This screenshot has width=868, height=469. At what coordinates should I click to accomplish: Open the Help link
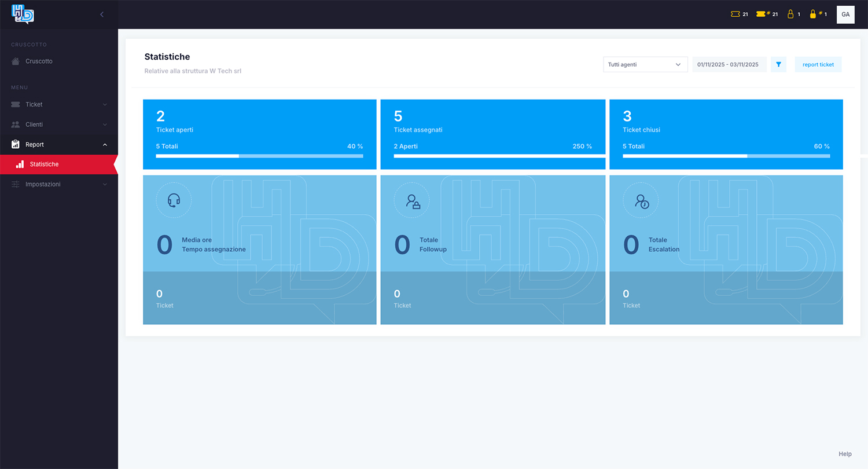[845, 454]
